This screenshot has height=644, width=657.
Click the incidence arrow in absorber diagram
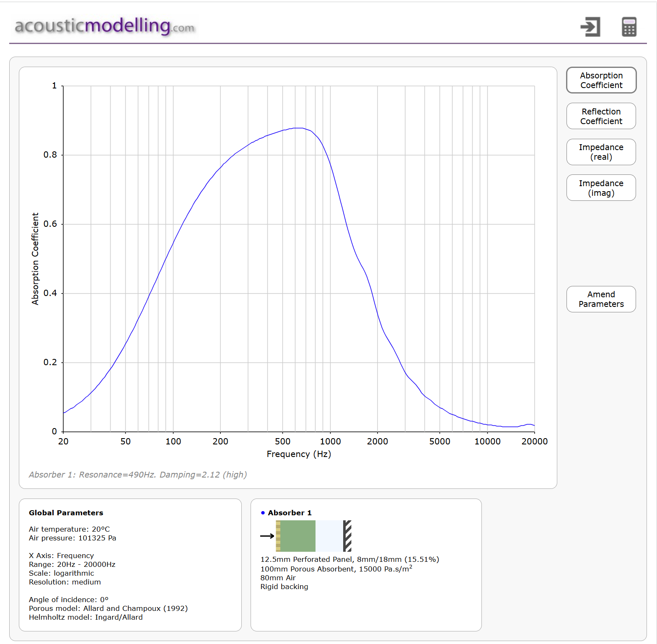[267, 536]
